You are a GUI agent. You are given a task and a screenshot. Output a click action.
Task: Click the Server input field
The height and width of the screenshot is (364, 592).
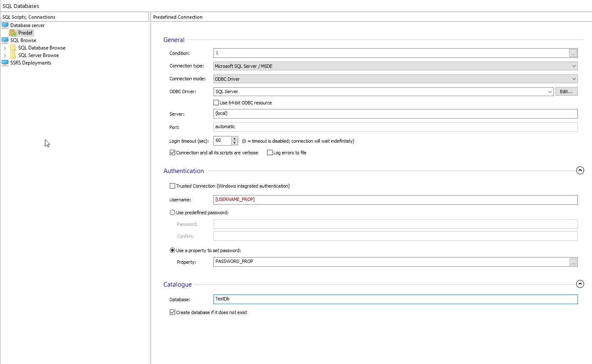click(x=395, y=114)
